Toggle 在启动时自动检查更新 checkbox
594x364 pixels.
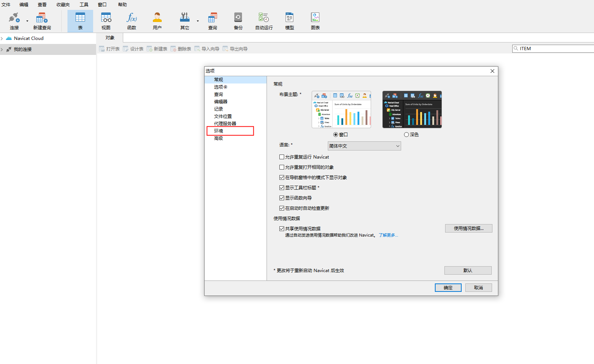coord(282,208)
